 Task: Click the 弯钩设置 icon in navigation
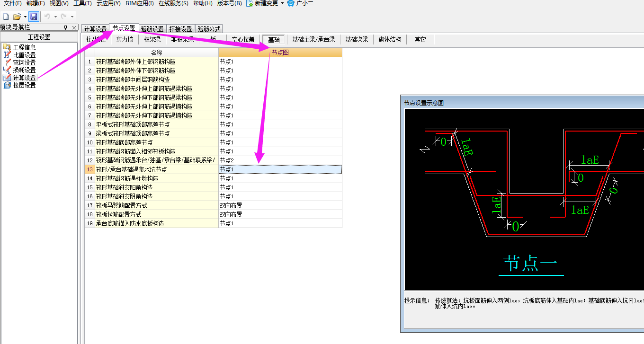tap(7, 62)
